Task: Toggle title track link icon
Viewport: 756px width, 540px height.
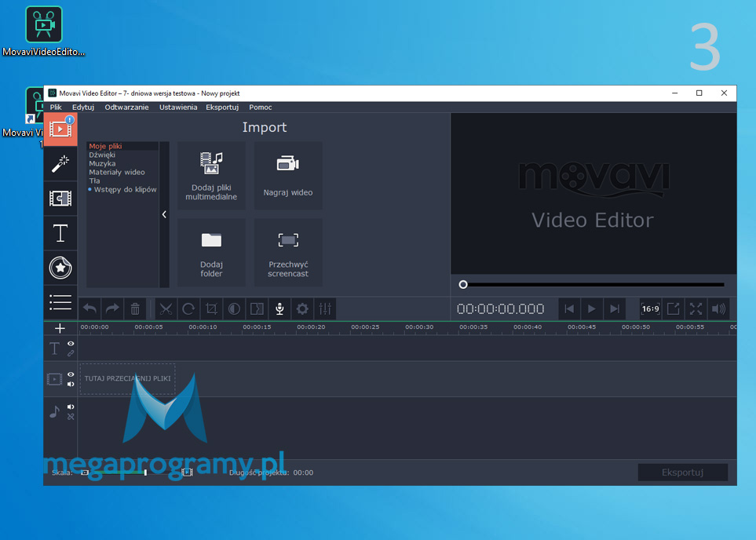Action: pos(71,353)
